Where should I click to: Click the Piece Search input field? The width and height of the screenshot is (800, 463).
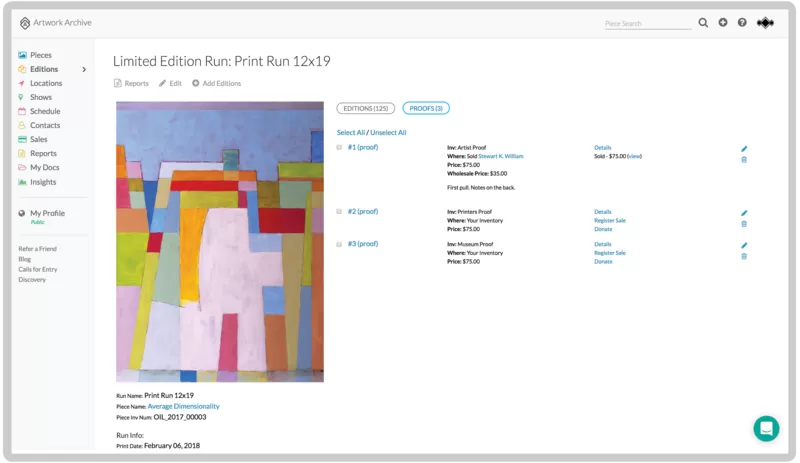pos(648,23)
